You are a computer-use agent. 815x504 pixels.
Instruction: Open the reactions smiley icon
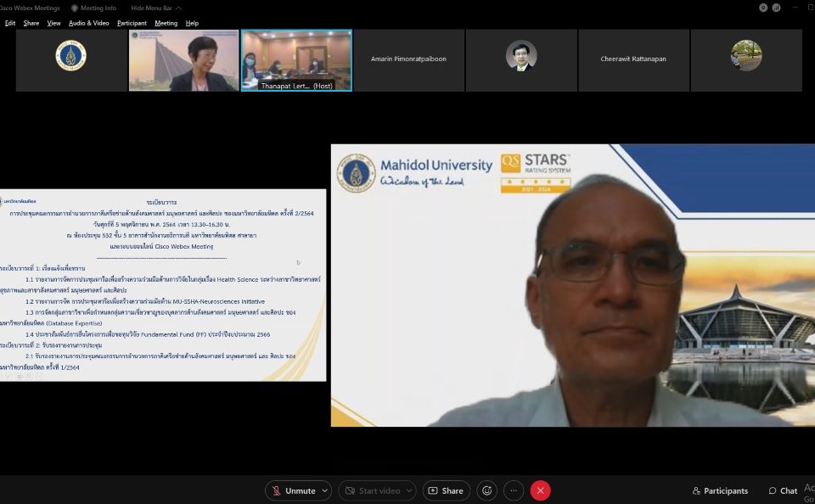486,490
